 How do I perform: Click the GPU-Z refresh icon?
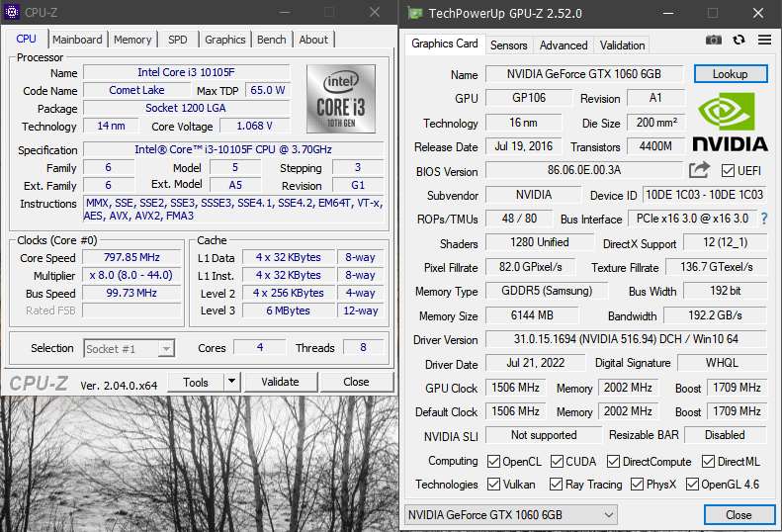pyautogui.click(x=739, y=40)
